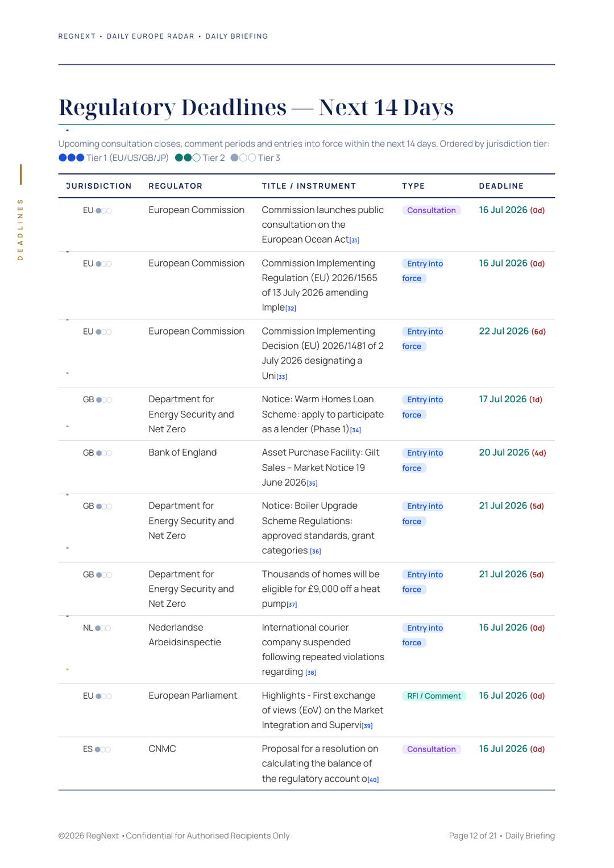Click the Tier 1 blue dots legend icon
Viewport: 614px width, 868px height.
[71, 158]
